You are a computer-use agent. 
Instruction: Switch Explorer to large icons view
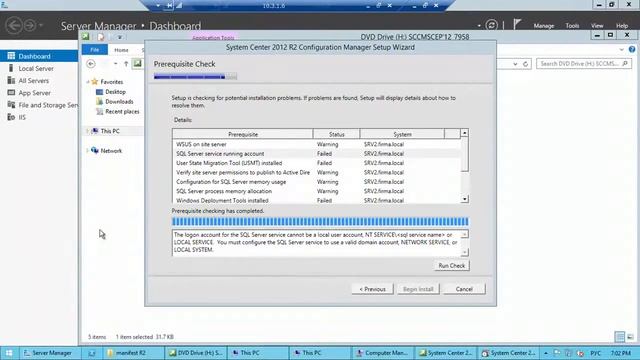click(630, 336)
